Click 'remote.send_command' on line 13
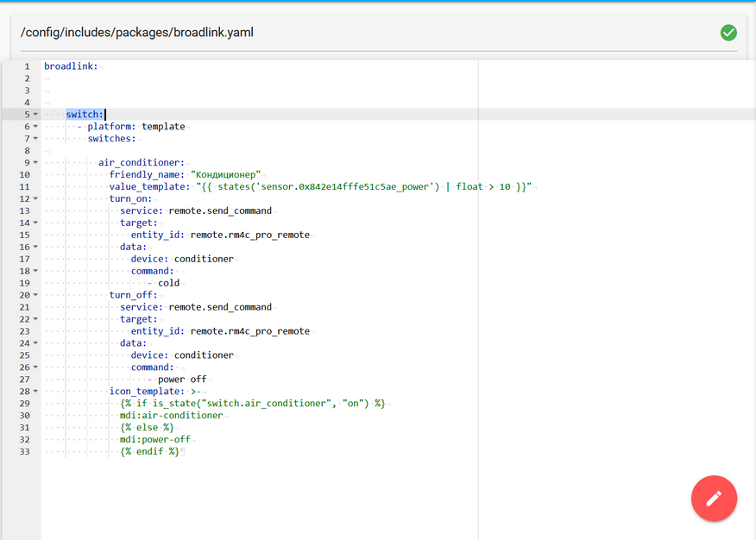The image size is (756, 540). pos(220,210)
